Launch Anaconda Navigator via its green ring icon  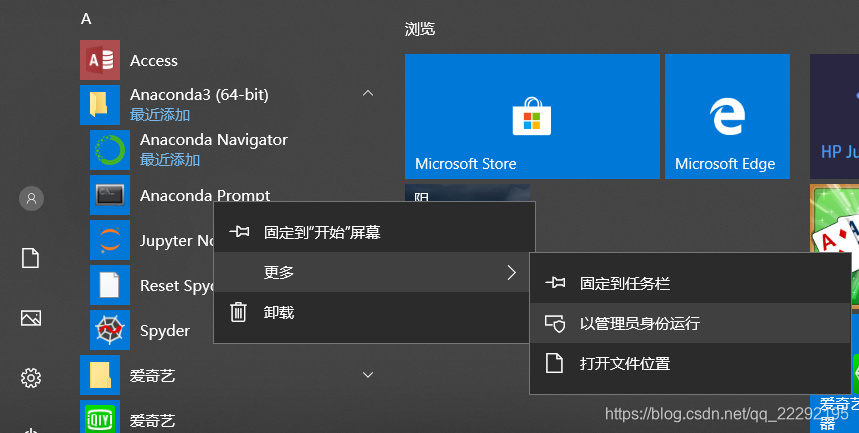[110, 150]
